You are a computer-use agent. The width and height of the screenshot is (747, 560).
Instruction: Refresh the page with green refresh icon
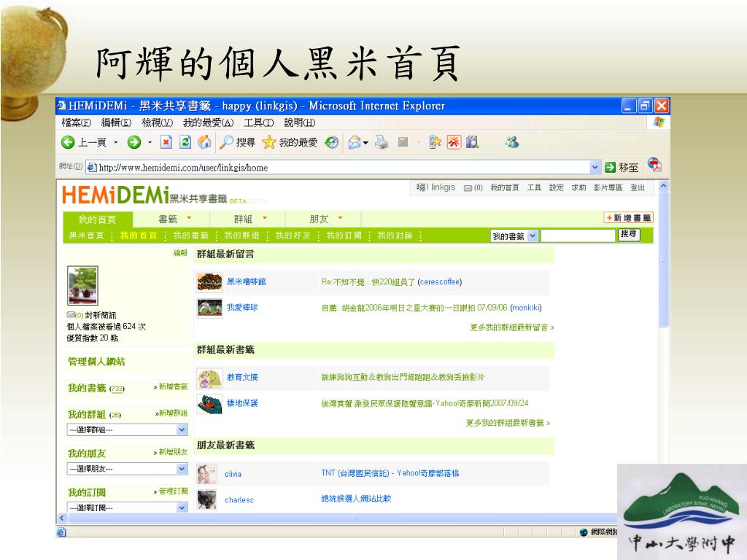(x=185, y=142)
